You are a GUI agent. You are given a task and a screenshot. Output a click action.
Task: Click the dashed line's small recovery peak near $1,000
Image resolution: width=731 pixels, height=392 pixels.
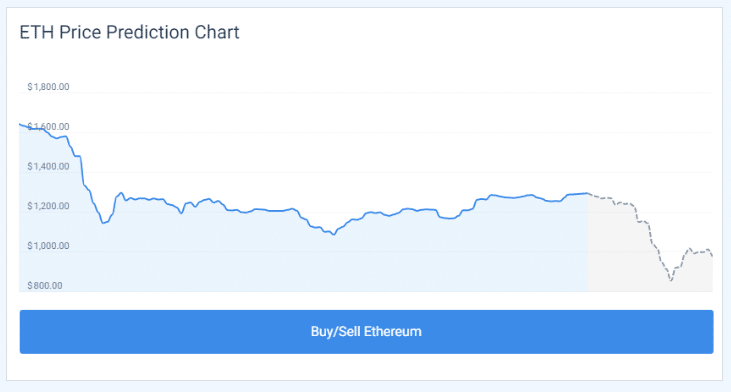pyautogui.click(x=690, y=249)
